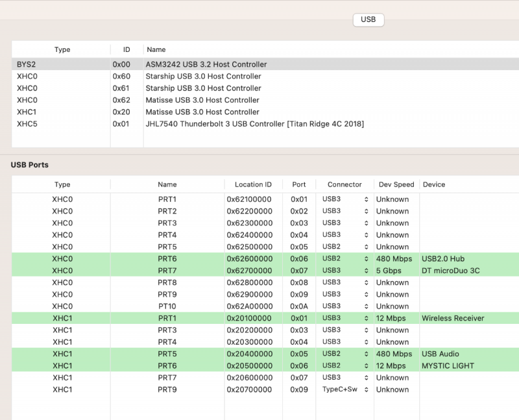Select Matisse USB 3.0 Host Controller ID 0x20
The width and height of the screenshot is (519, 420).
(x=202, y=112)
